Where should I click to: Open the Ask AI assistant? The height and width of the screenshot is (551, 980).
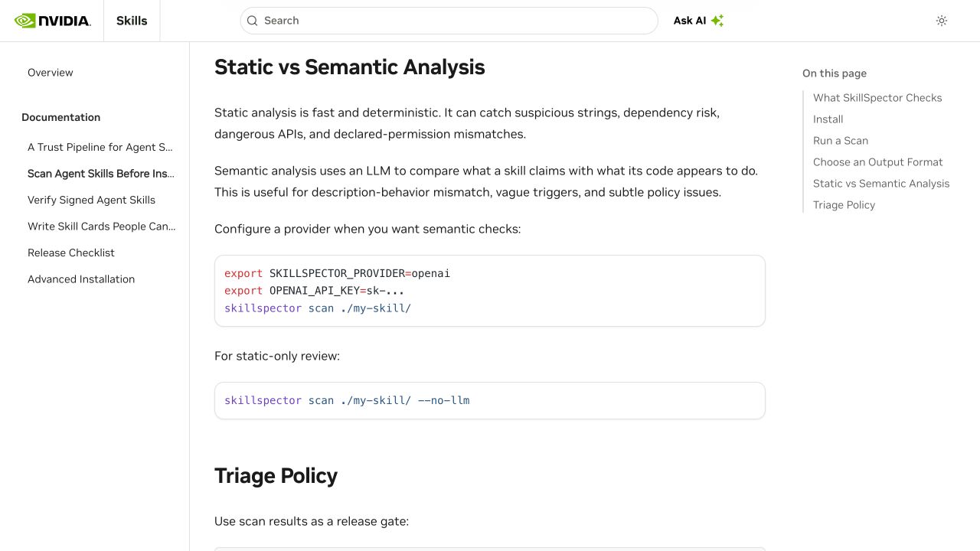(698, 21)
